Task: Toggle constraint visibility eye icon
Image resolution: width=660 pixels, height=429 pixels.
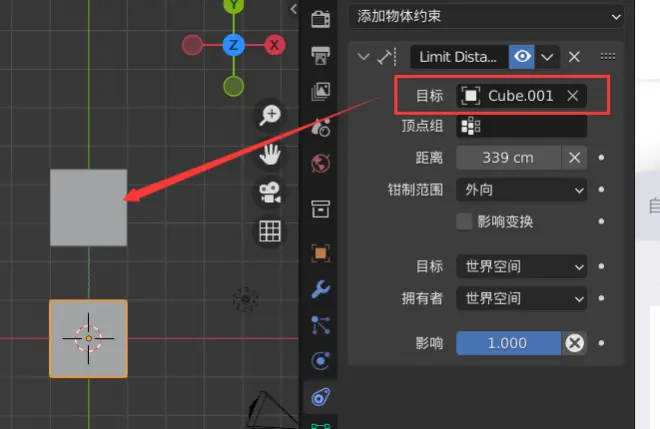Action: [522, 57]
